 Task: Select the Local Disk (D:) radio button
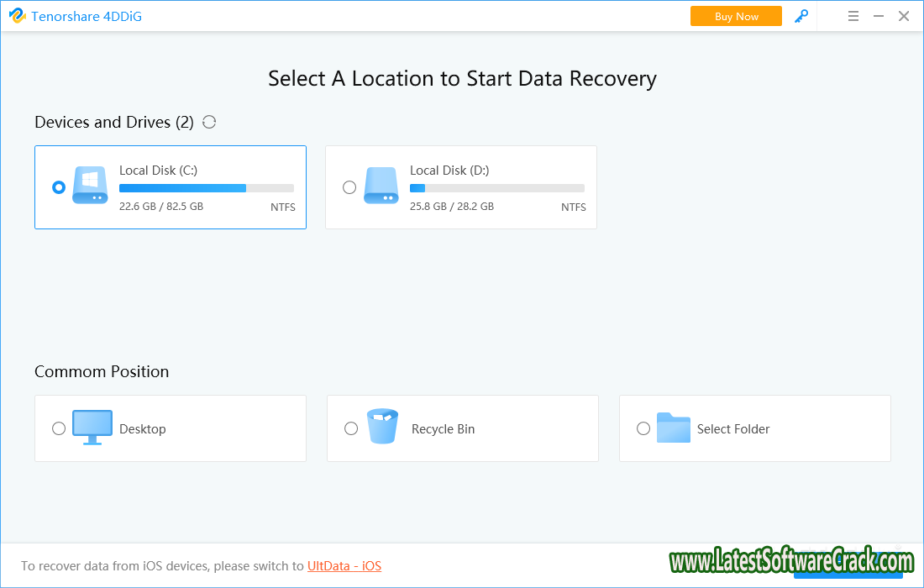pyautogui.click(x=349, y=187)
